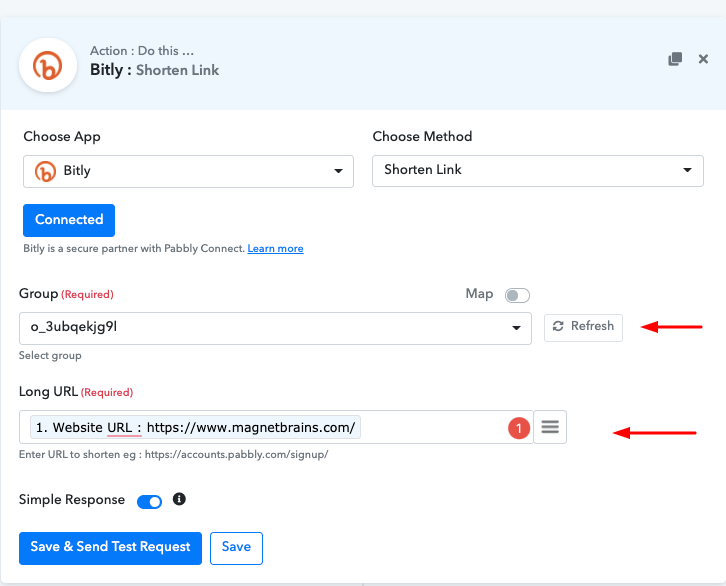Select the mapped Website URL tag

pyautogui.click(x=195, y=427)
